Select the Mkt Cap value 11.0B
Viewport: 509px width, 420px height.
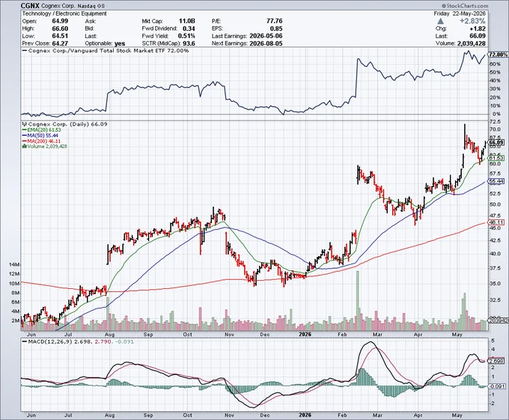(186, 21)
